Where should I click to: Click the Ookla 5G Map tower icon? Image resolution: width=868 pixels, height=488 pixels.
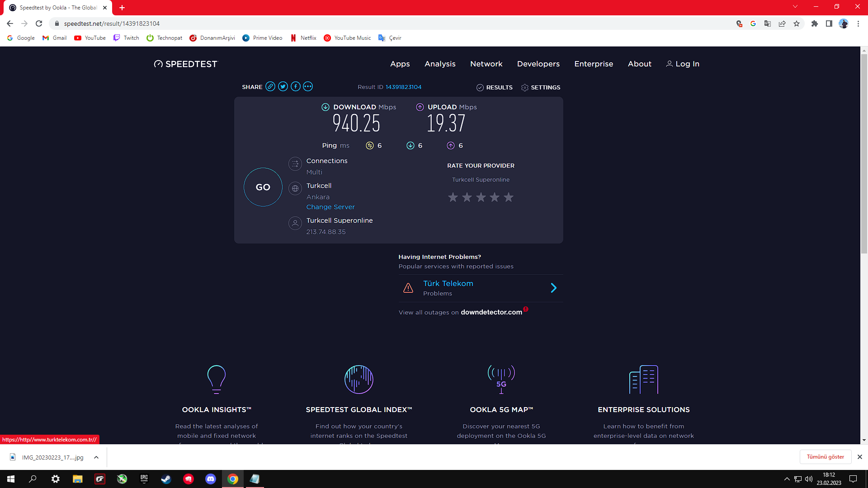coord(501,379)
